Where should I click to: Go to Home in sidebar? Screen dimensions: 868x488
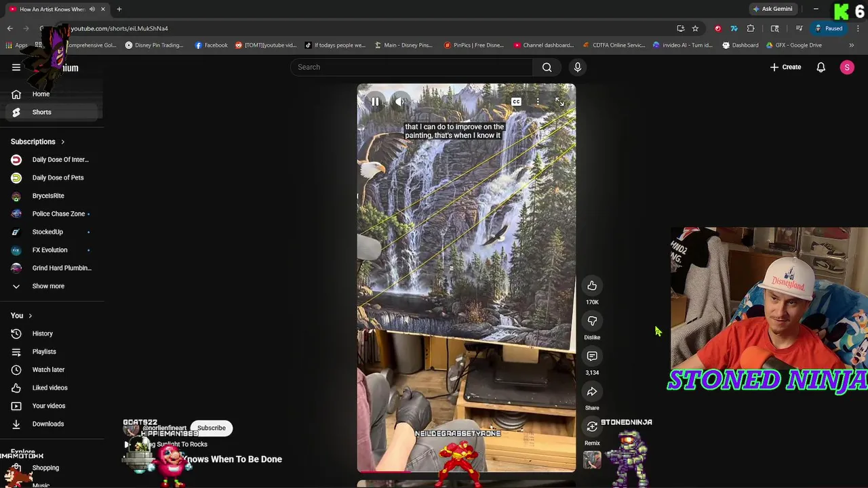coord(51,94)
